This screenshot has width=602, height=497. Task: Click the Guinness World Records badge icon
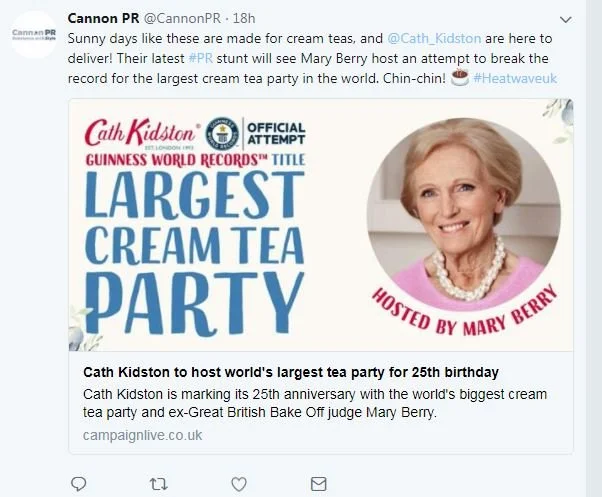pyautogui.click(x=222, y=134)
